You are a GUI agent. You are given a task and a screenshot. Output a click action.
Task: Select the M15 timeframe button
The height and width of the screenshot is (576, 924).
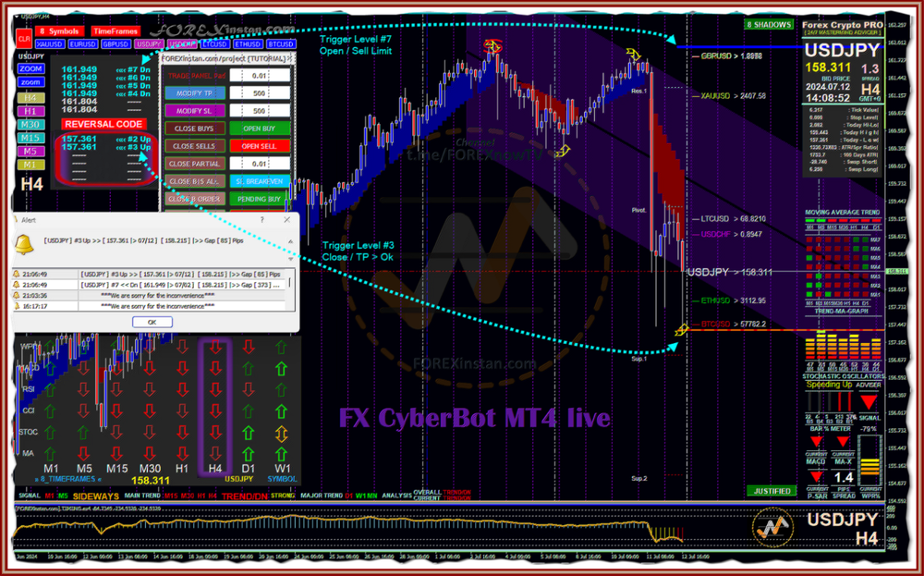point(30,138)
